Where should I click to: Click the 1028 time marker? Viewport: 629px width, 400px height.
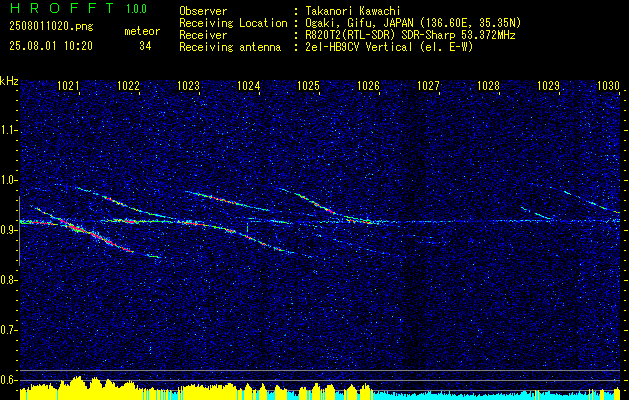489,85
